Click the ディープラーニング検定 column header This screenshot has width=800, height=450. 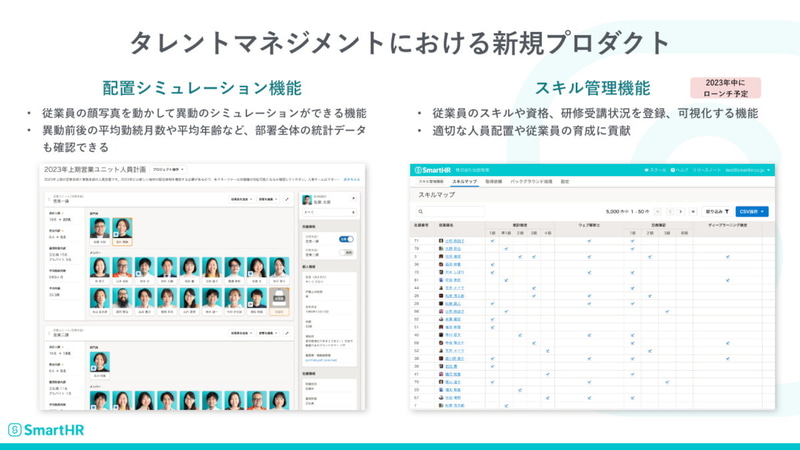click(x=728, y=225)
